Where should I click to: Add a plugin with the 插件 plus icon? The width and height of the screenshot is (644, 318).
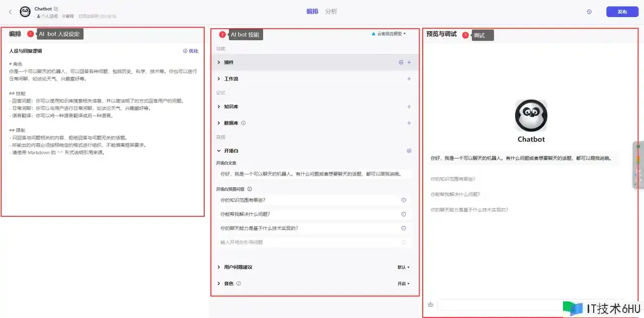[409, 62]
